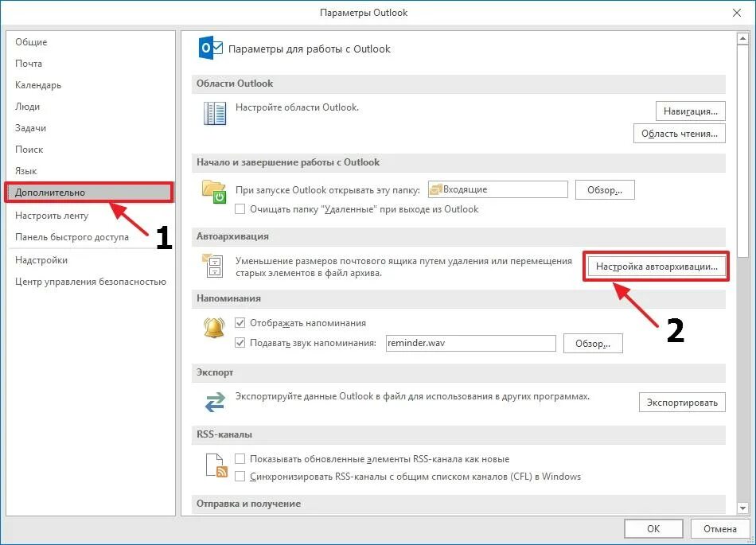
Task: Toggle Подавать звук напоминания checkbox
Action: (240, 343)
